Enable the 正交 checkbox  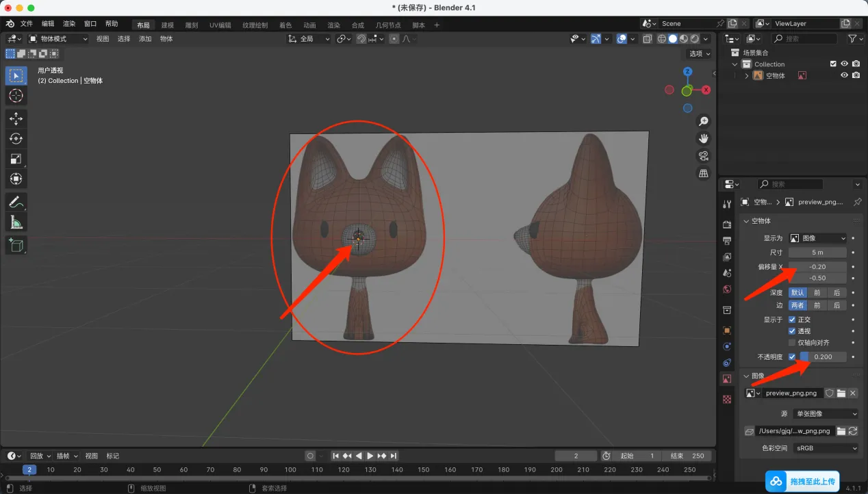792,320
